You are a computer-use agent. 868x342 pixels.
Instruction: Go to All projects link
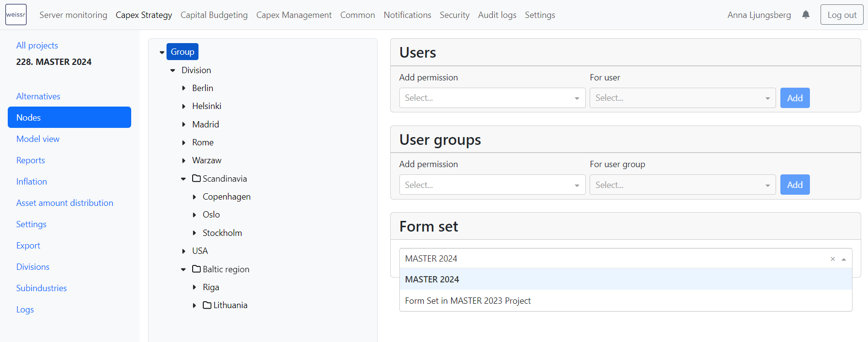click(x=37, y=45)
